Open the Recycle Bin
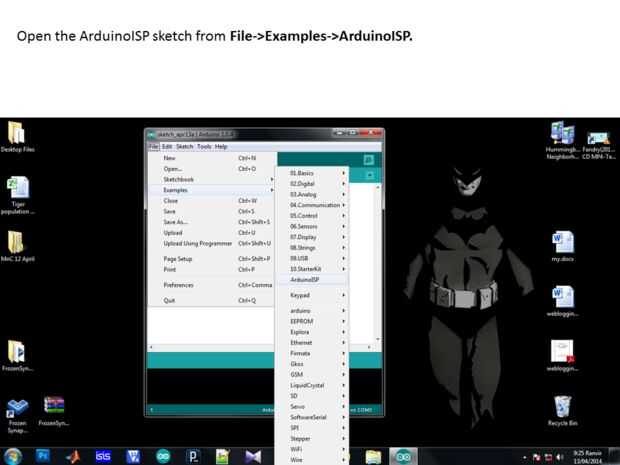Viewport: 620px width, 465px height. pyautogui.click(x=563, y=410)
